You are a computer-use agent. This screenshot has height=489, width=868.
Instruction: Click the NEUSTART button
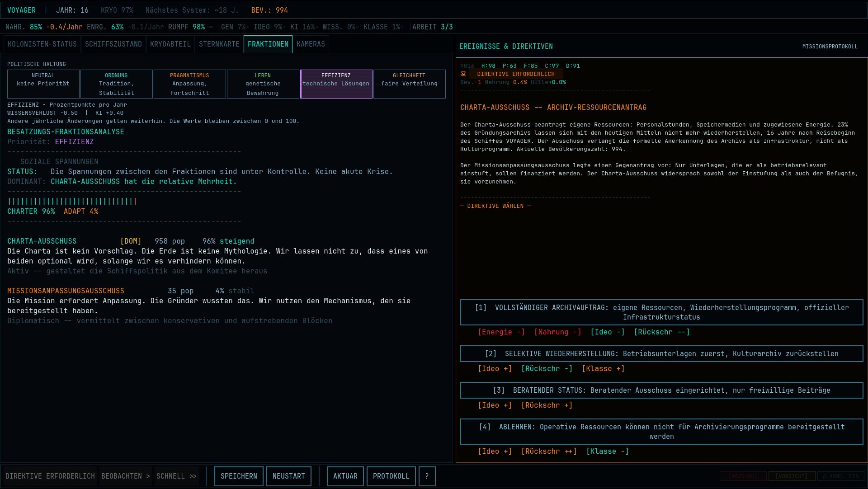[289, 476]
